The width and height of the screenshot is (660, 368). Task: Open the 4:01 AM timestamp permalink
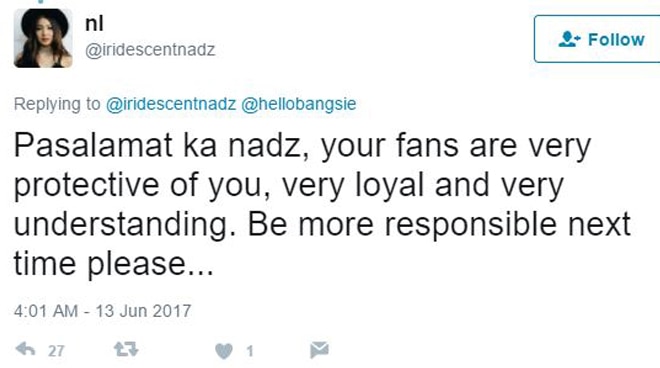(46, 311)
